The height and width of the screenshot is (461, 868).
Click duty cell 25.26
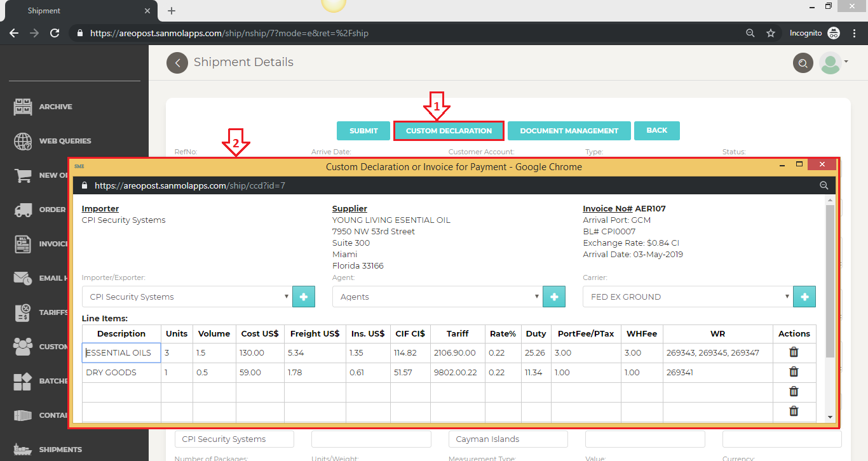tap(536, 352)
